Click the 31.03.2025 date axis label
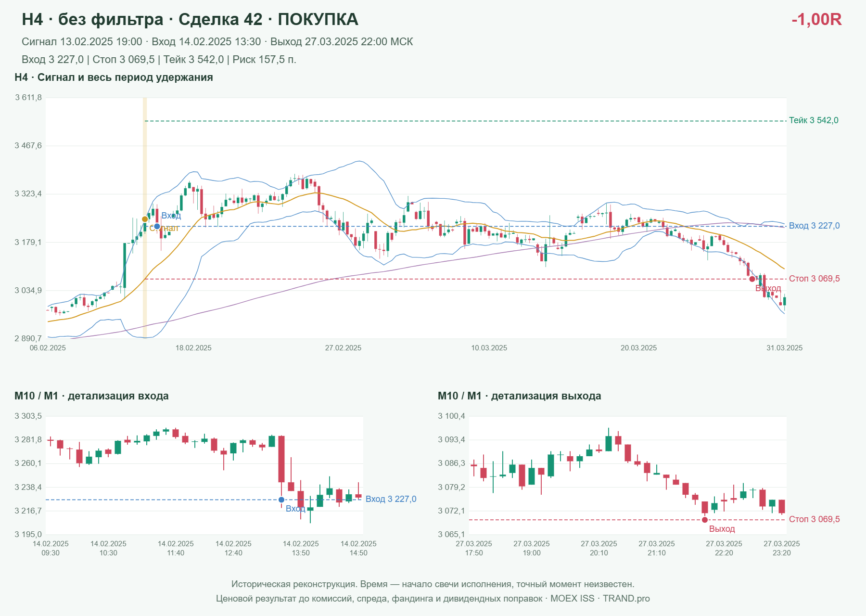Viewport: 866px width, 616px height. 784,348
